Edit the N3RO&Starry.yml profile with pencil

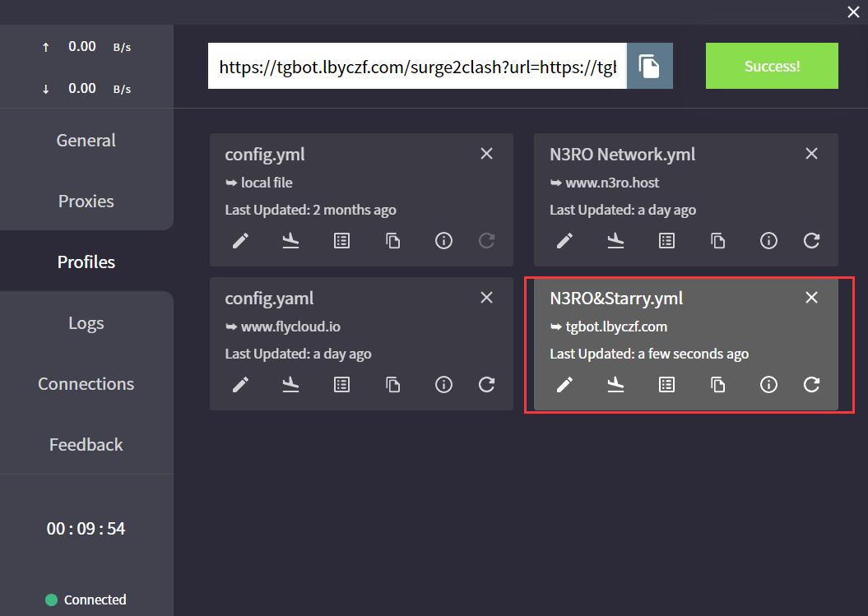[x=564, y=385]
